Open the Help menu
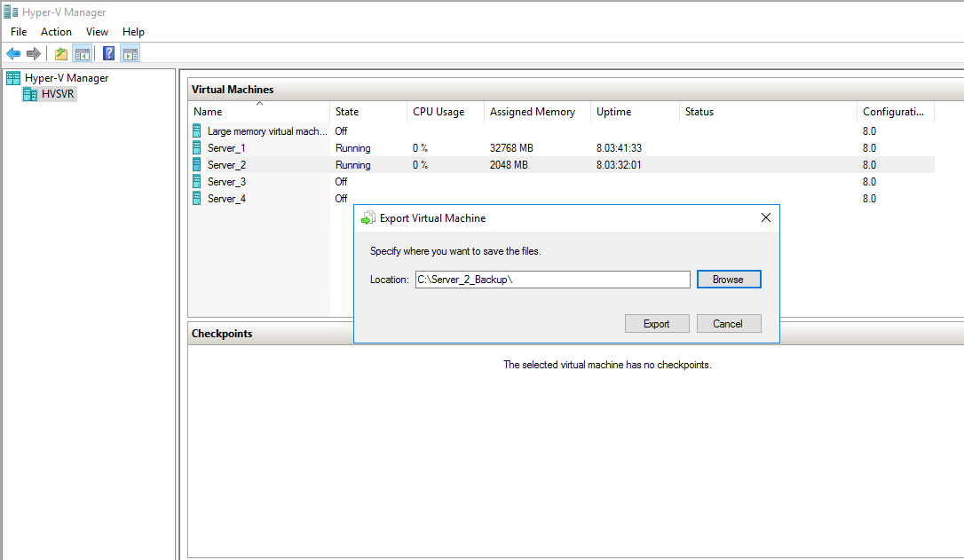 pos(133,32)
